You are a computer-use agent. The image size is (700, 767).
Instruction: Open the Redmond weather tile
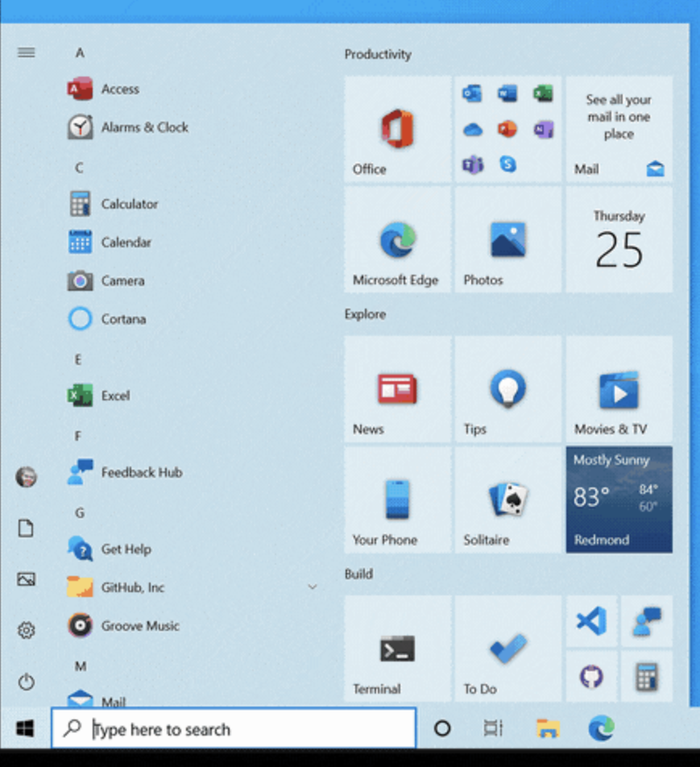pyautogui.click(x=619, y=500)
